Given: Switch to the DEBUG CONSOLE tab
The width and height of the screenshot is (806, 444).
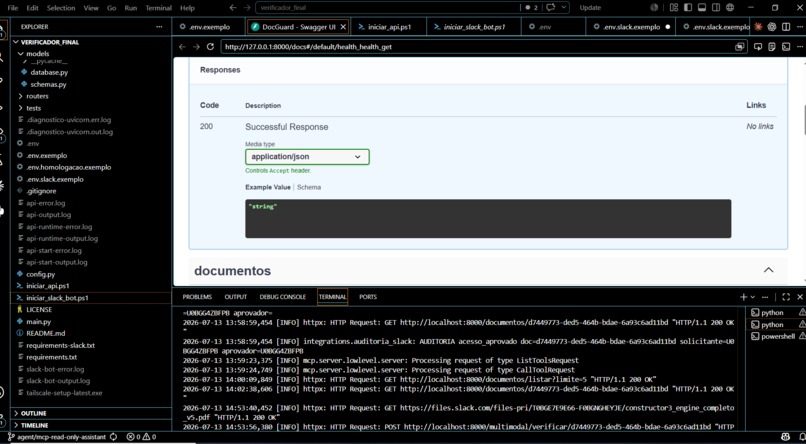Looking at the screenshot, I should tap(283, 297).
